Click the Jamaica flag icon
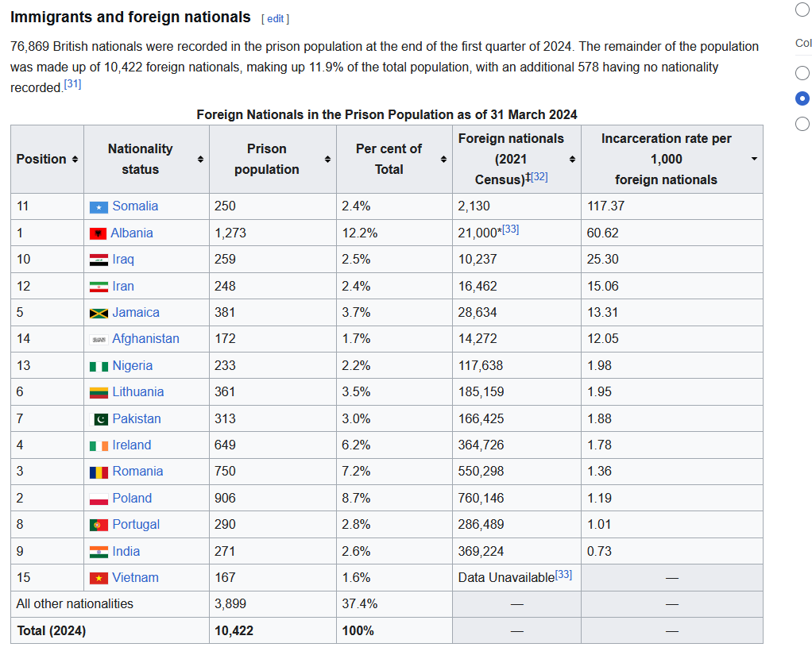The width and height of the screenshot is (812, 655). (99, 314)
